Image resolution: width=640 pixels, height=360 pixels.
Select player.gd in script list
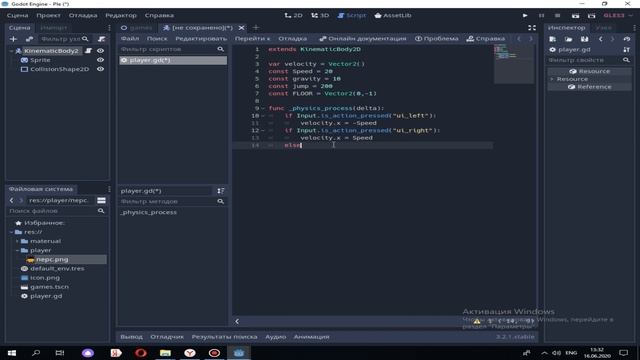tap(173, 60)
